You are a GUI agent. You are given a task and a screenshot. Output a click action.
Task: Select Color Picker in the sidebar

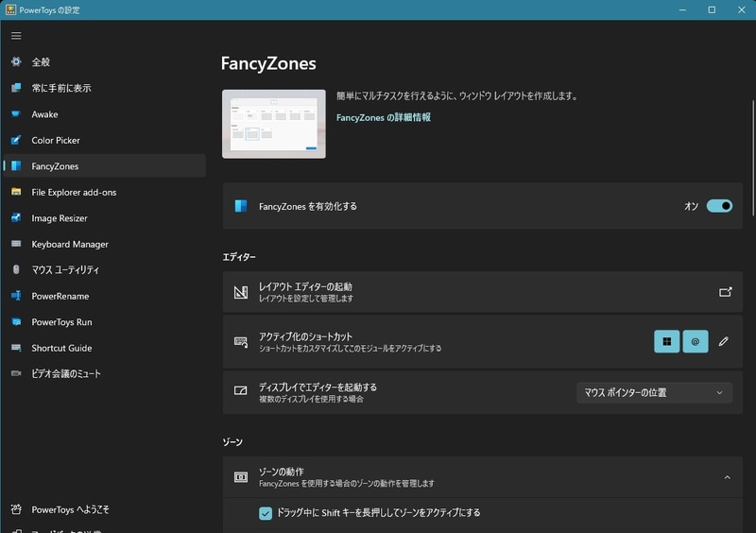tap(105, 140)
